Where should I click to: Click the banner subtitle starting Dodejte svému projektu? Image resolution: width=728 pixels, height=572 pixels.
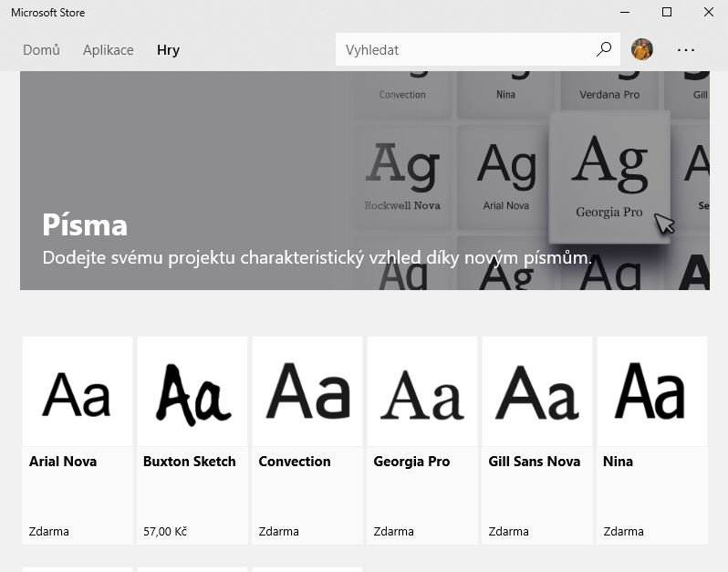(317, 257)
